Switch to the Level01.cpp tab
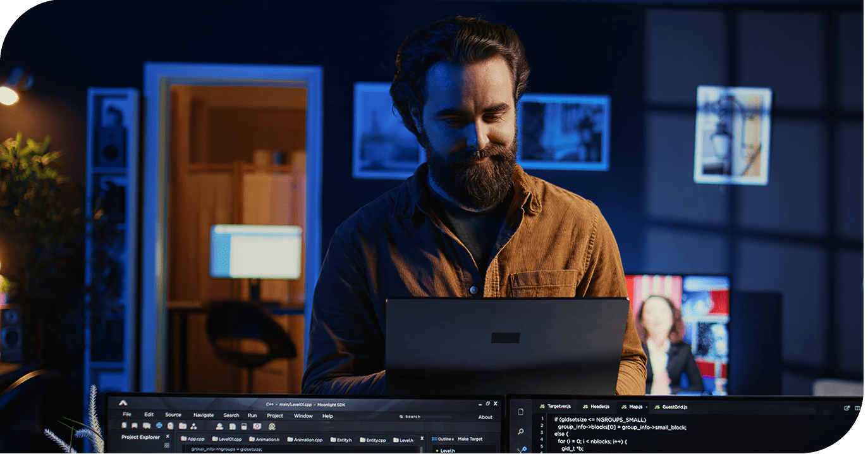The width and height of the screenshot is (868, 454). (x=227, y=439)
